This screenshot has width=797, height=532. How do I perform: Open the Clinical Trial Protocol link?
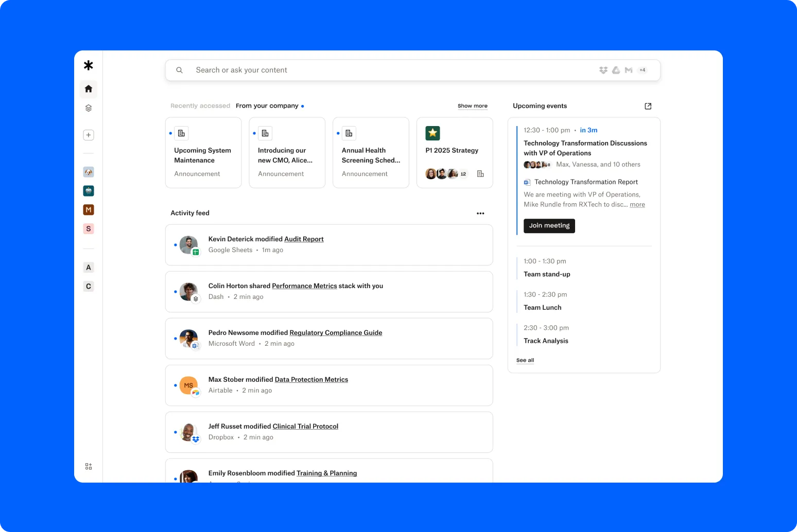pos(305,427)
